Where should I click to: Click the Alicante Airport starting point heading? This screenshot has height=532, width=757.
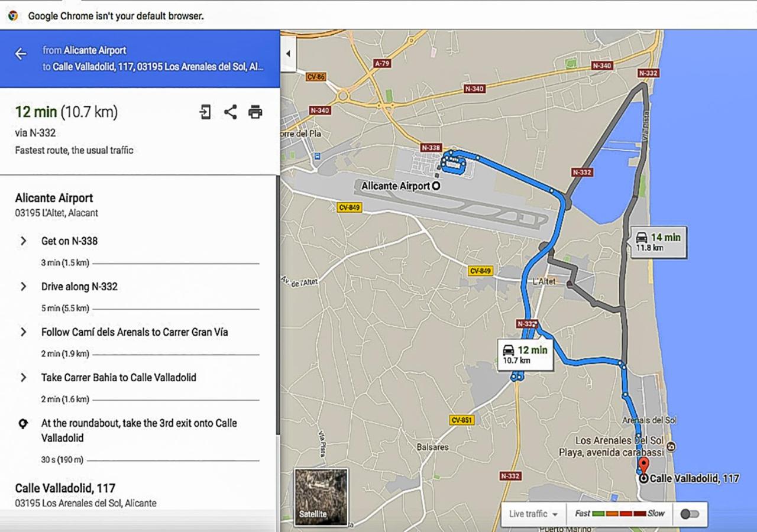click(x=54, y=198)
